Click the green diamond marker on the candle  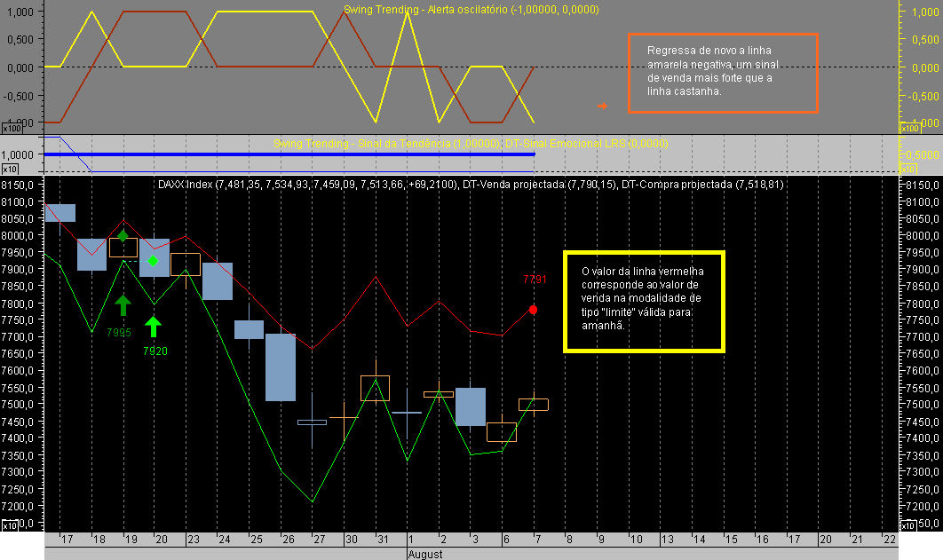click(x=153, y=261)
